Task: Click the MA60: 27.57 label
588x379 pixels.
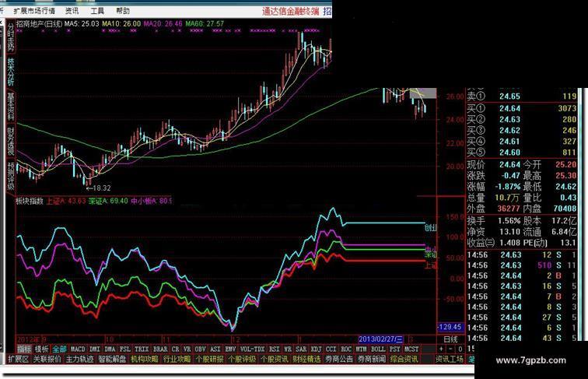Action: click(x=205, y=24)
